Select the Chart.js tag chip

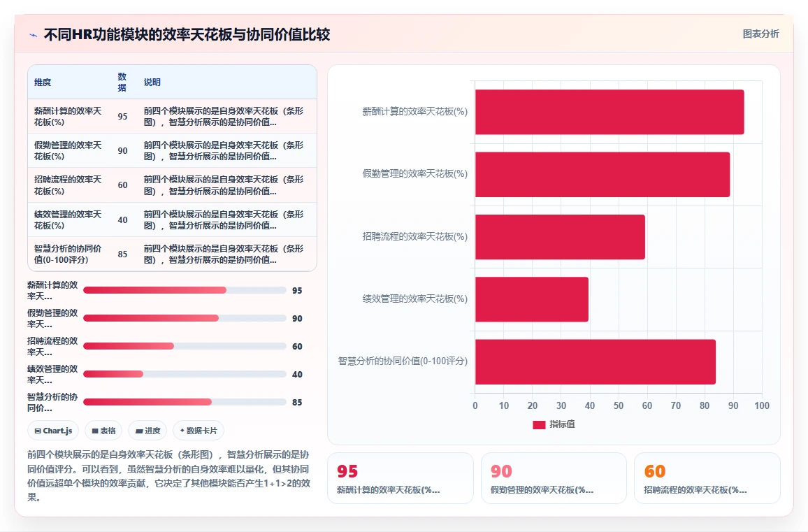point(53,431)
